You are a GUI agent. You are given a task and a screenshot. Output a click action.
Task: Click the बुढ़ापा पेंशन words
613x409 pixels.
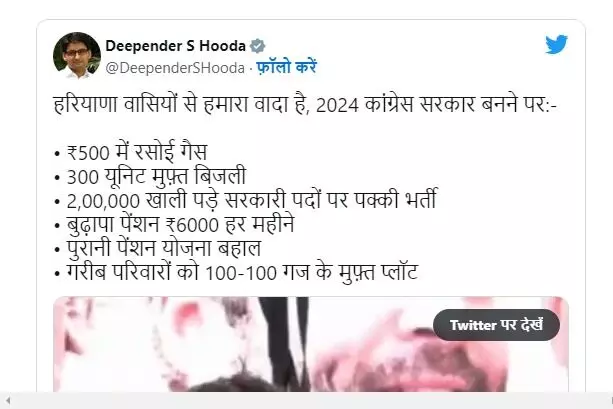pos(113,224)
